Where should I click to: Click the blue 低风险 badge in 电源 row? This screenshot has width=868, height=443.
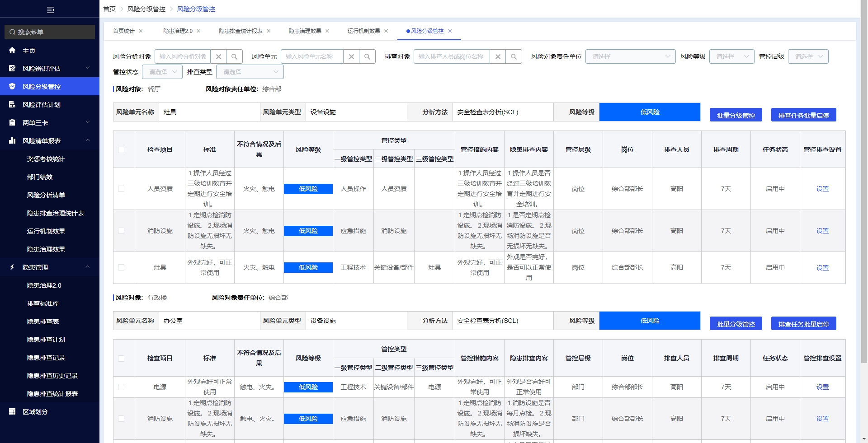[308, 387]
